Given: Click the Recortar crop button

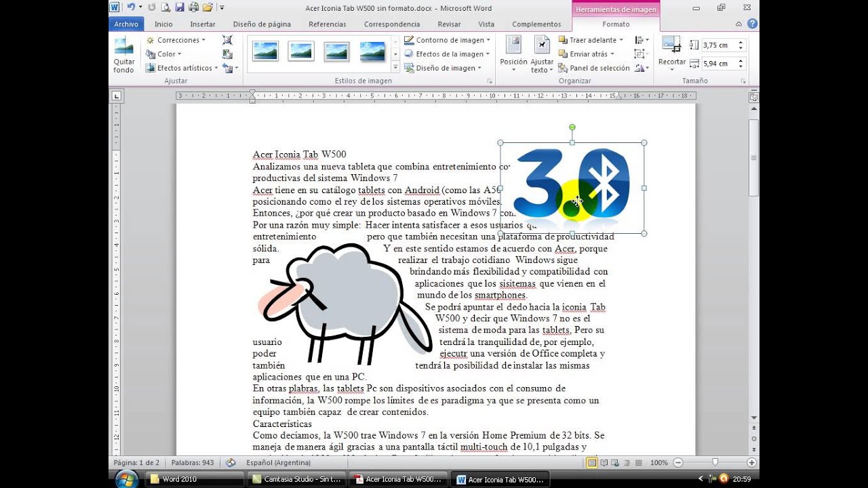Looking at the screenshot, I should 672,54.
